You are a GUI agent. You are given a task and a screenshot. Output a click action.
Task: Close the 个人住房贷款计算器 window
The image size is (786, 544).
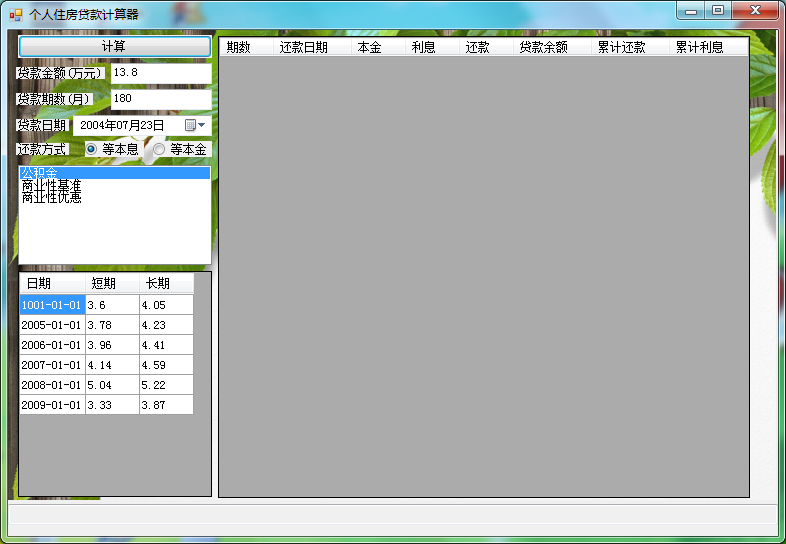click(755, 11)
